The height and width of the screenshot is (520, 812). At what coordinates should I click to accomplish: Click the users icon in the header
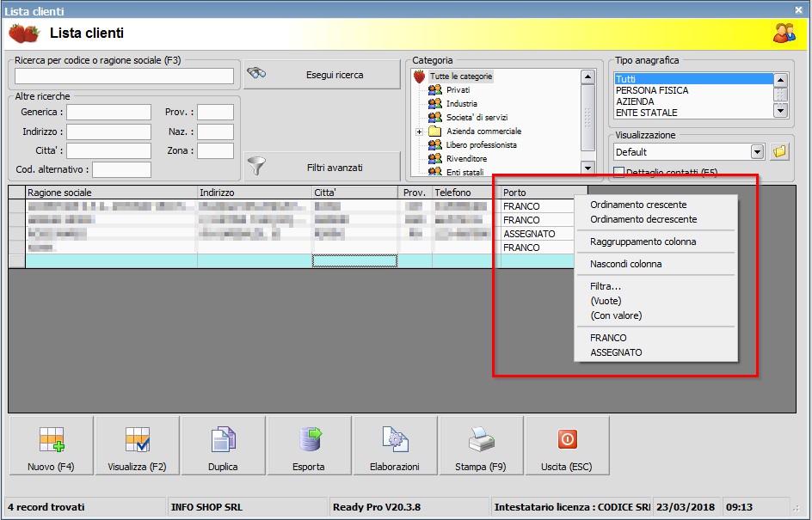click(x=784, y=34)
